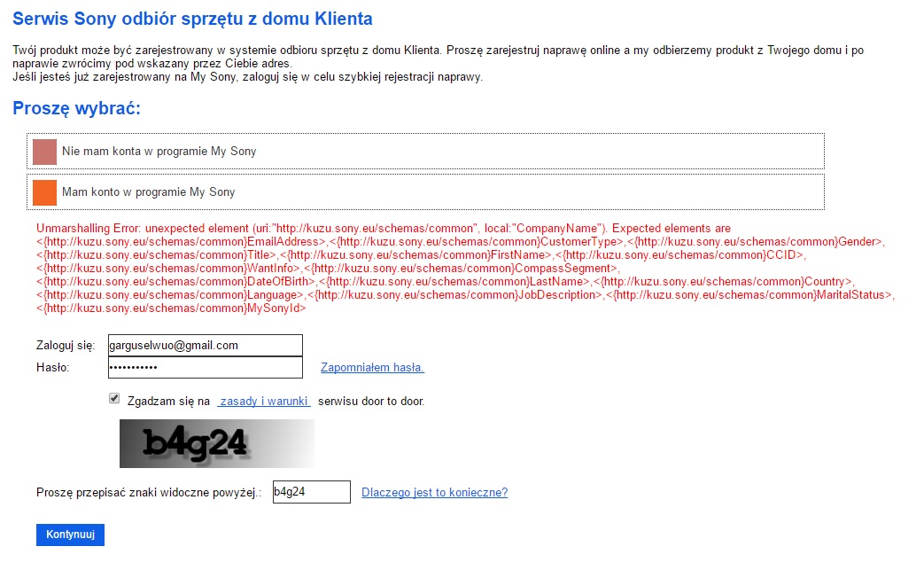The width and height of the screenshot is (924, 570).
Task: Click the 'Hasło:' field label
Action: pos(52,367)
